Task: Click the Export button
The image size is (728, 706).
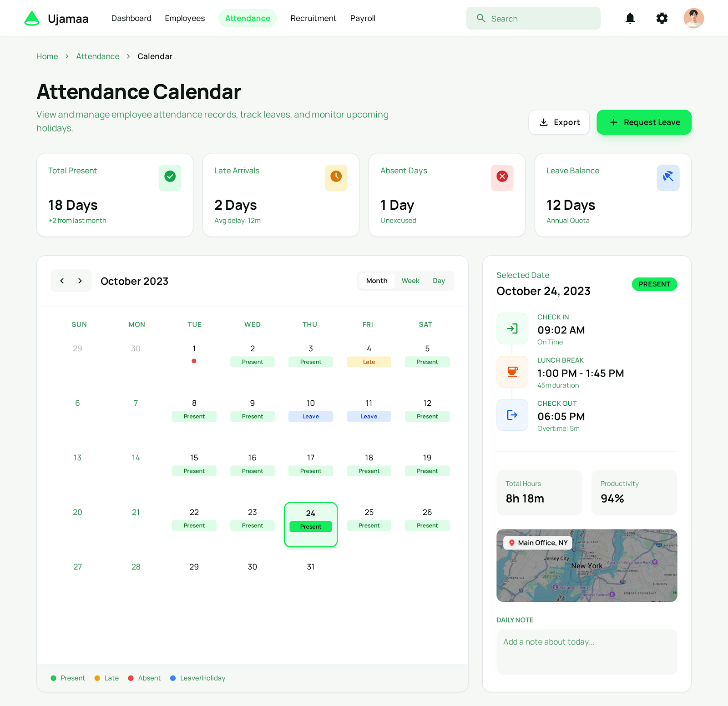Action: point(559,122)
